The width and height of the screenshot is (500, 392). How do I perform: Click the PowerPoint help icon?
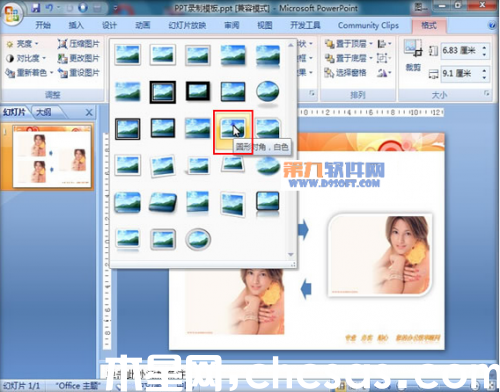pos(492,25)
